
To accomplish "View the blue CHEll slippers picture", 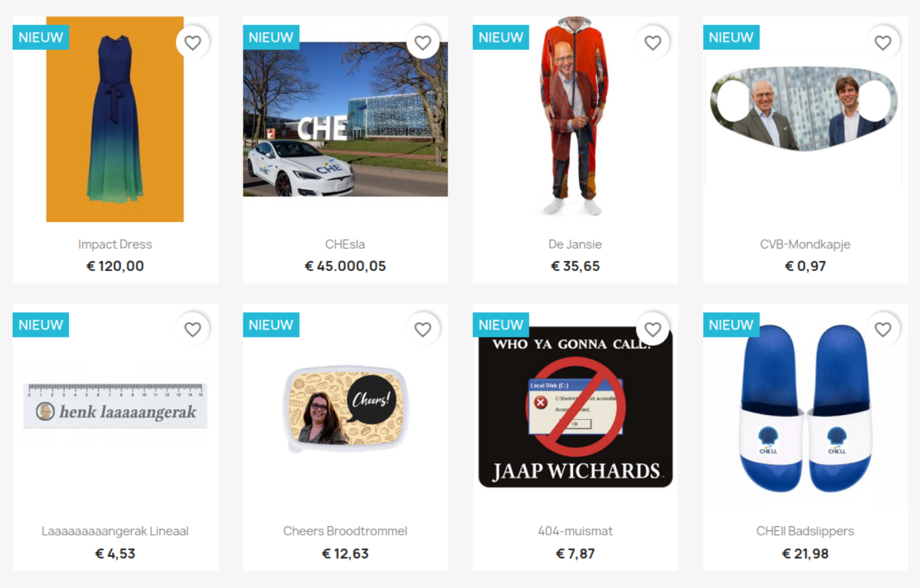I will [805, 408].
